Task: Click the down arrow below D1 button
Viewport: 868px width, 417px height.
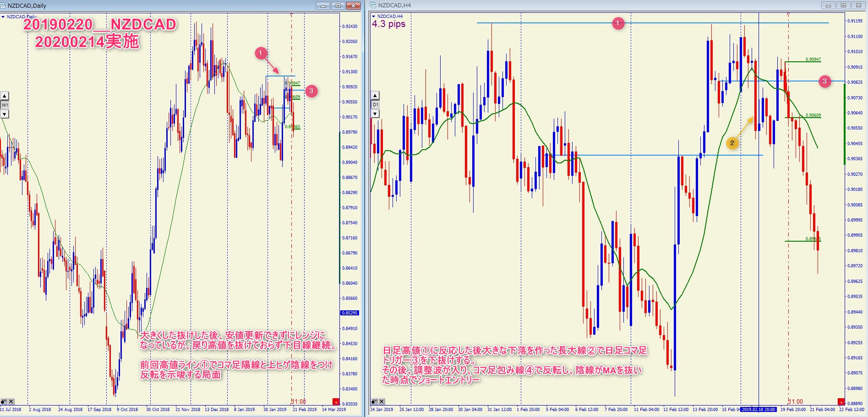Action: point(375,114)
